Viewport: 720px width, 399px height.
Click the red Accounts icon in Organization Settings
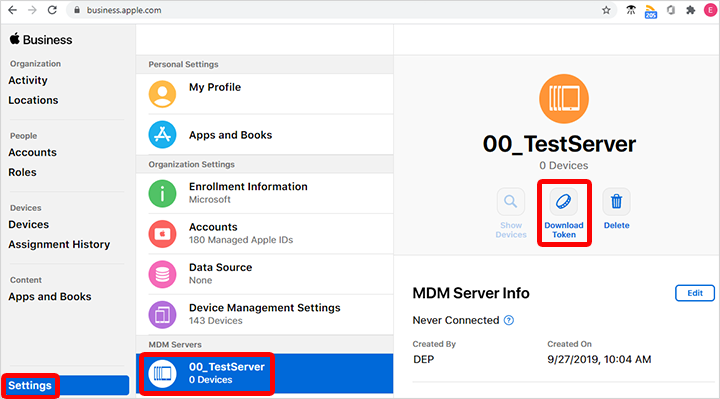pyautogui.click(x=162, y=234)
